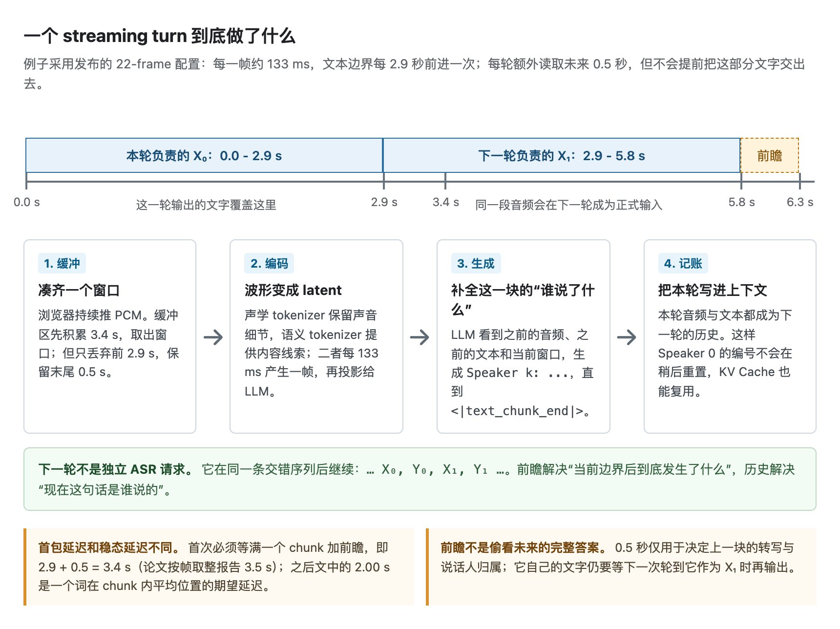Select the "下一轮负责的 X₁: 2.9 - 5.8 s" segment
The image size is (840, 629).
point(562,155)
